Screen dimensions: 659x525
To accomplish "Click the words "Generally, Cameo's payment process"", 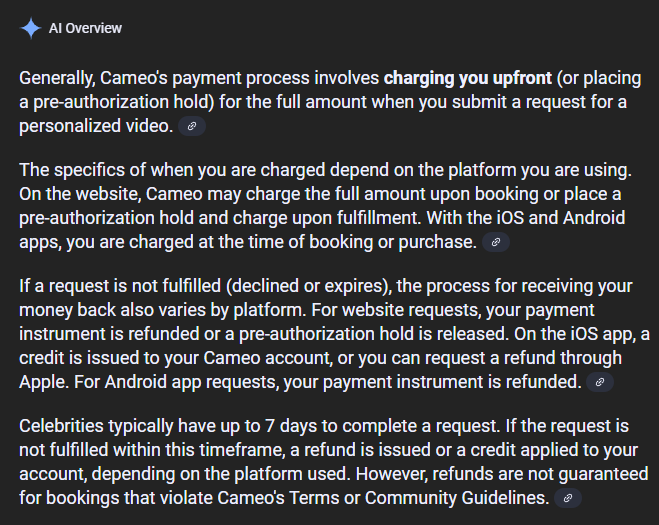I will click(x=165, y=78).
